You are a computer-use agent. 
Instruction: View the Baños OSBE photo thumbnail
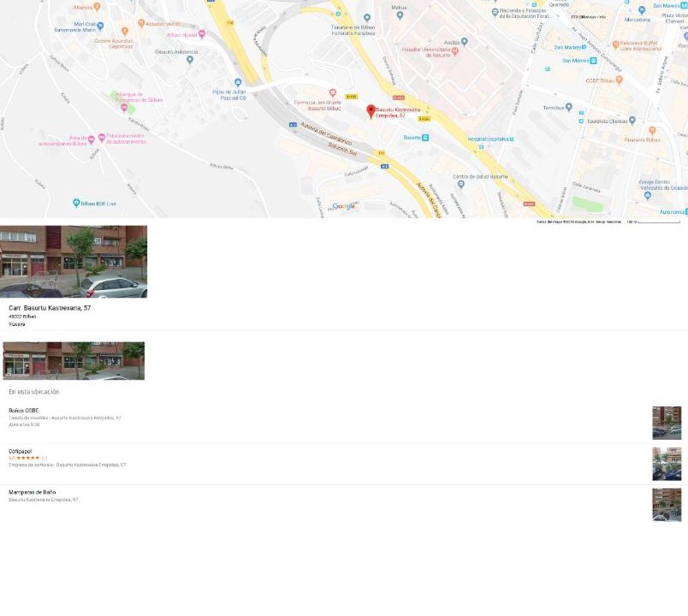tap(667, 423)
